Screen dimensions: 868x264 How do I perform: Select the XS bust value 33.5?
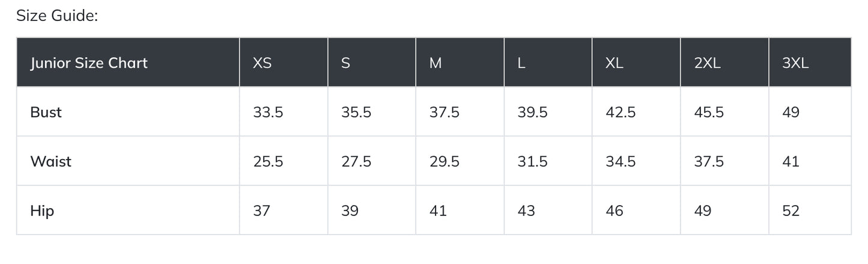[268, 112]
